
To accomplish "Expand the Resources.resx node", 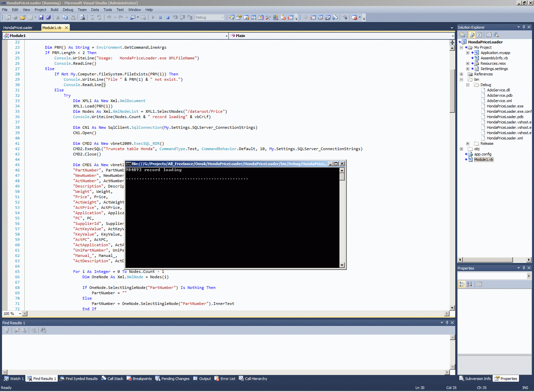I will pyautogui.click(x=468, y=63).
